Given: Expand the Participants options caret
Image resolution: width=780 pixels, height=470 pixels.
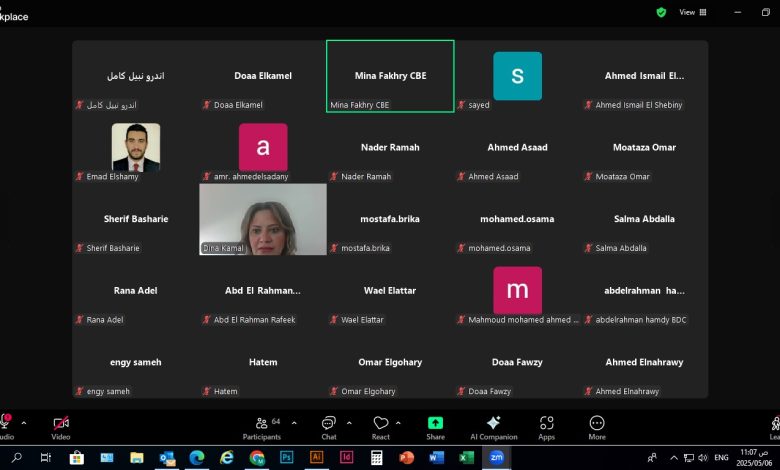Looking at the screenshot, I should tap(294, 423).
